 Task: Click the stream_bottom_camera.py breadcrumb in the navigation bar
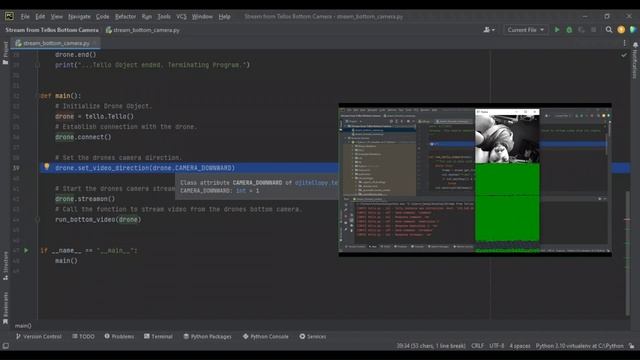143,30
